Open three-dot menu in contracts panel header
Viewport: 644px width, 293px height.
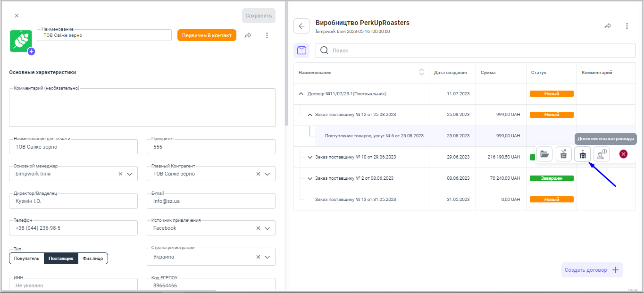click(x=627, y=26)
